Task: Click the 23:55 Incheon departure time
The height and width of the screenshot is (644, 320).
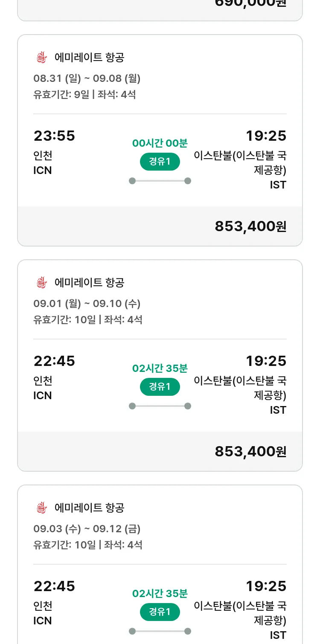Action: 54,136
